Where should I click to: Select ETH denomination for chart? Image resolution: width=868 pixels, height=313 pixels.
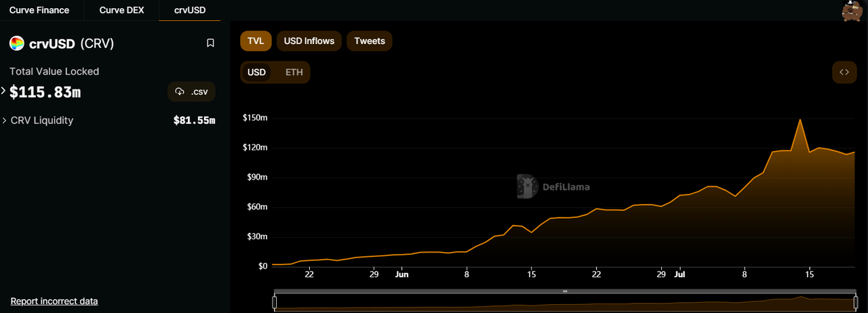294,72
